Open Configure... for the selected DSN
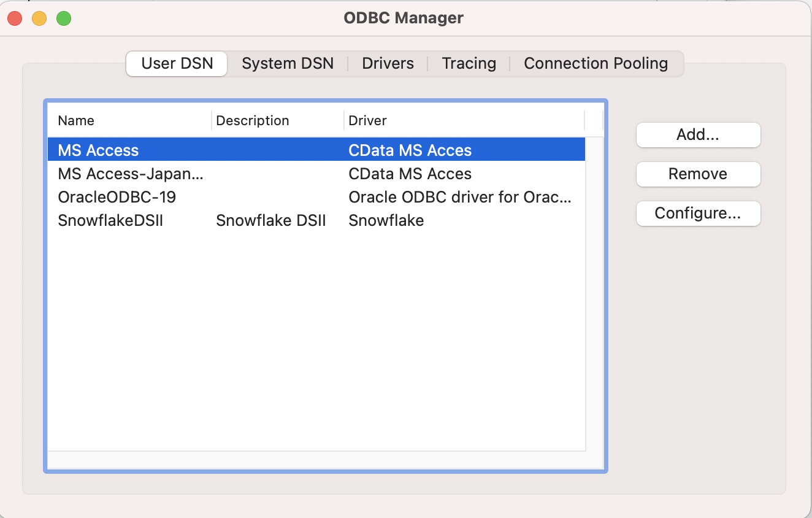This screenshot has height=518, width=812. (698, 214)
